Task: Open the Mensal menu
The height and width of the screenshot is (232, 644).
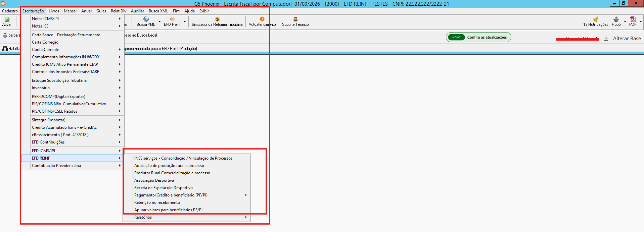Action: tap(70, 11)
